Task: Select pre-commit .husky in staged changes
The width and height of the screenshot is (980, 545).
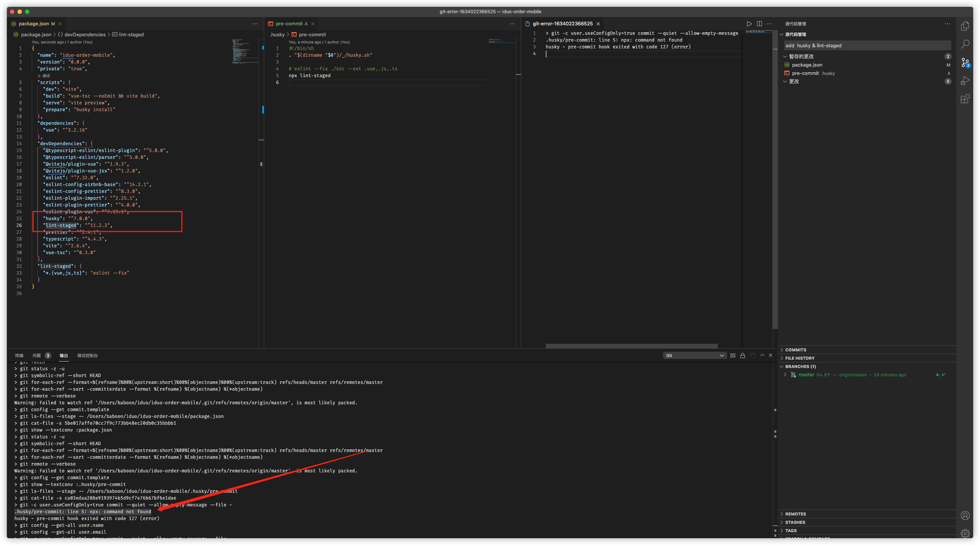Action: coord(812,73)
